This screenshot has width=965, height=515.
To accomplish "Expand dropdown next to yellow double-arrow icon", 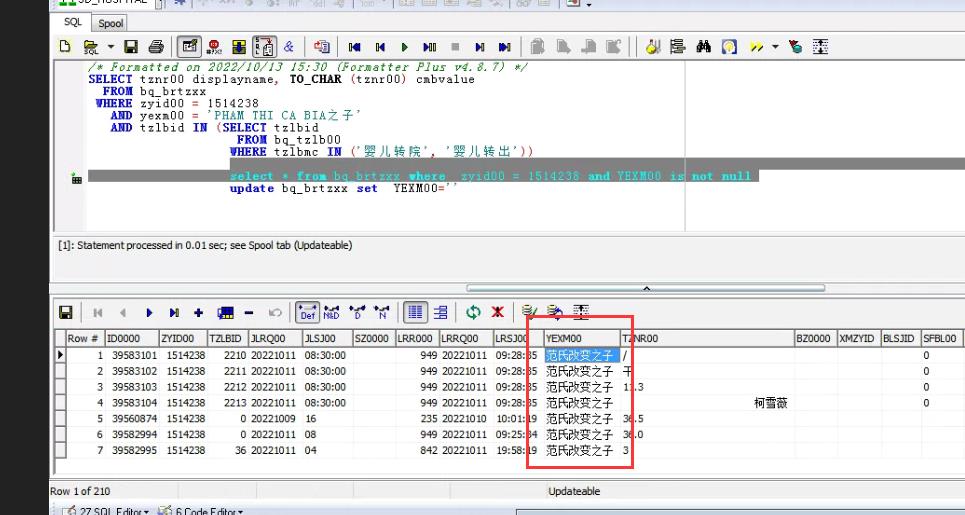I will [x=775, y=47].
